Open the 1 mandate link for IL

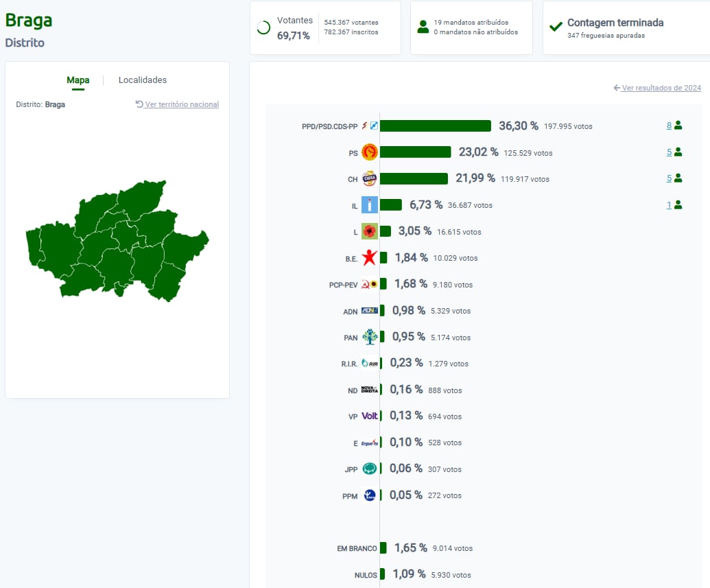click(669, 204)
